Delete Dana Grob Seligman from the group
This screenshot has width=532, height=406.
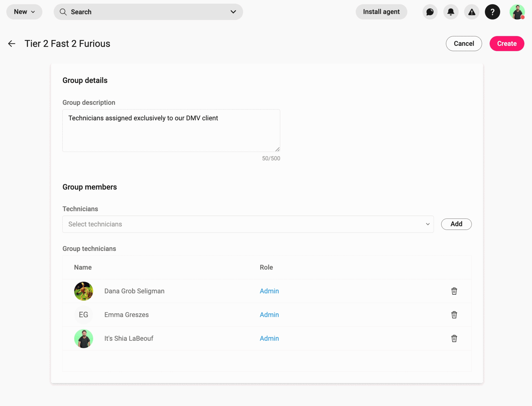454,291
